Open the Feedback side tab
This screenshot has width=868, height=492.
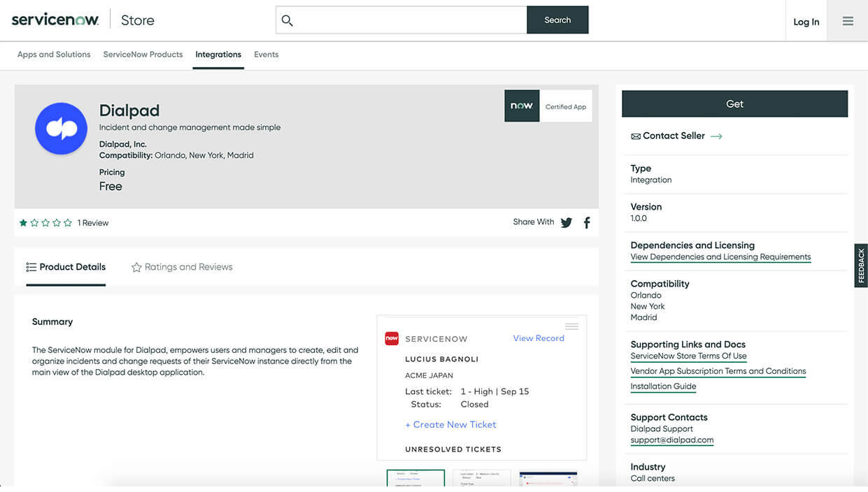861,266
